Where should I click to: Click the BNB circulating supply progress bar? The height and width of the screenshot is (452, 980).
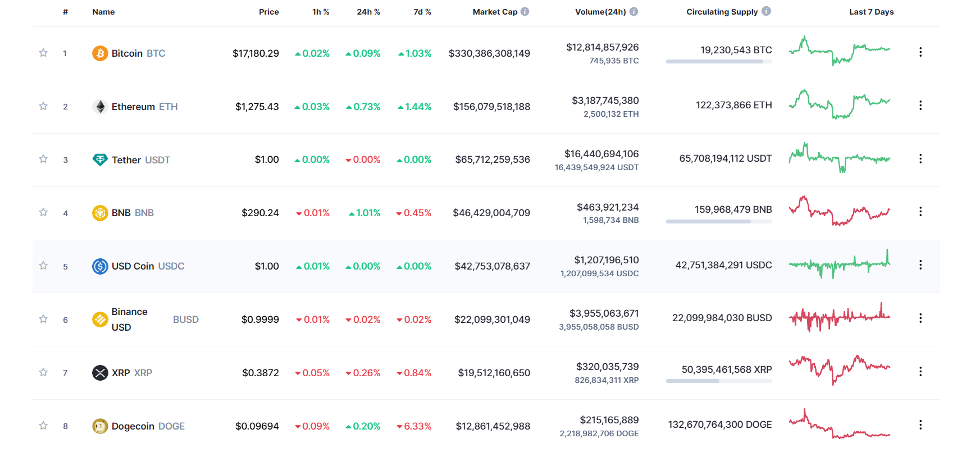point(719,222)
